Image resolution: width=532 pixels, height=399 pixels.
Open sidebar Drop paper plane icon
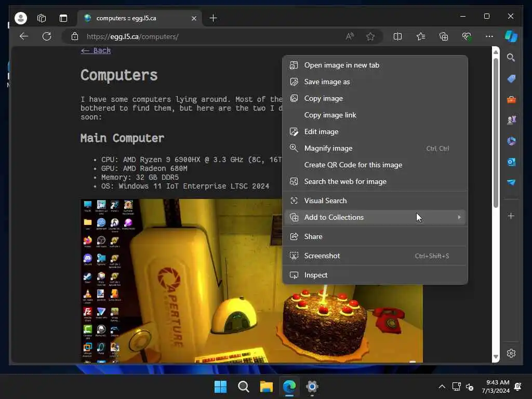[511, 182]
